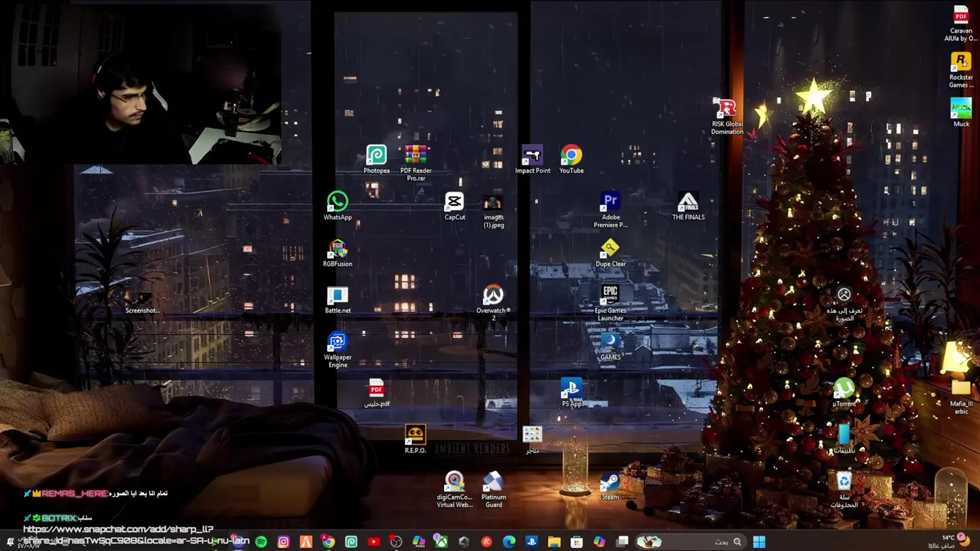Viewport: 980px width, 551px height.
Task: Open the Platinum Guard shortcut
Action: click(493, 490)
